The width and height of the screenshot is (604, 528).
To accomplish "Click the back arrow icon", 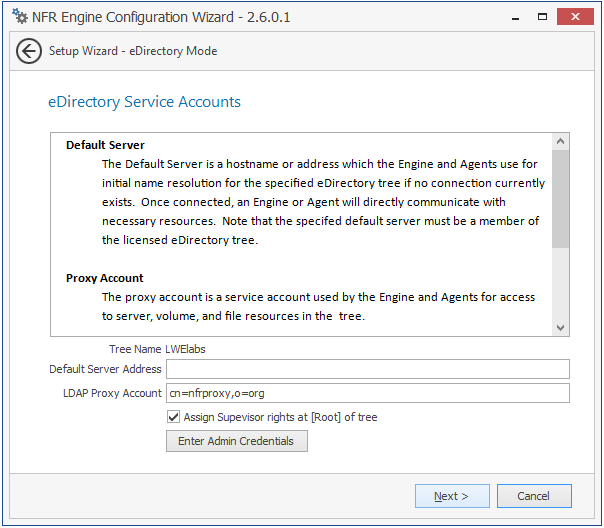I will point(29,51).
